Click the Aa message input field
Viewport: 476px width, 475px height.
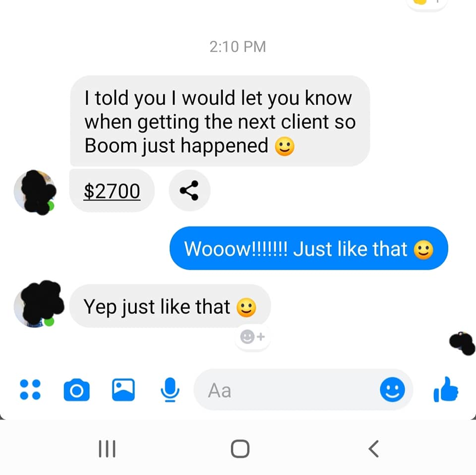(286, 390)
